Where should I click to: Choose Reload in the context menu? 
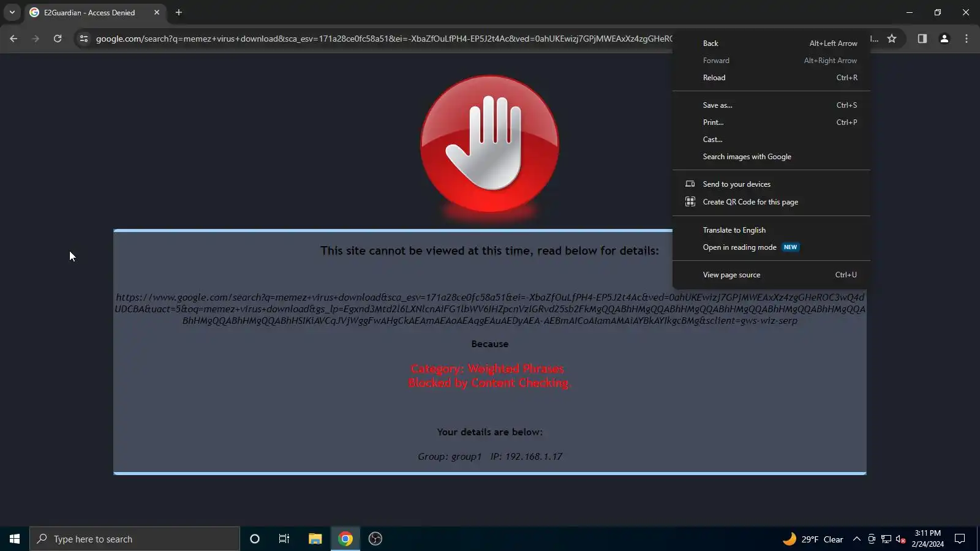[x=771, y=78]
